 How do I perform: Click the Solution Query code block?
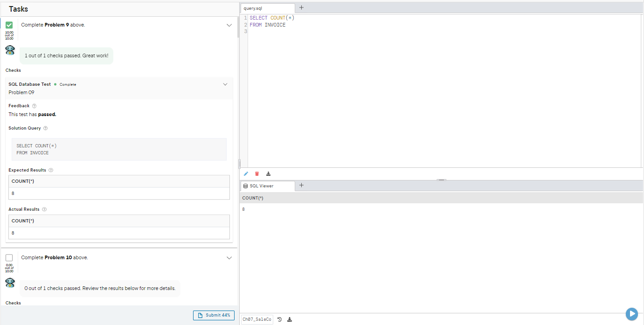pos(119,149)
